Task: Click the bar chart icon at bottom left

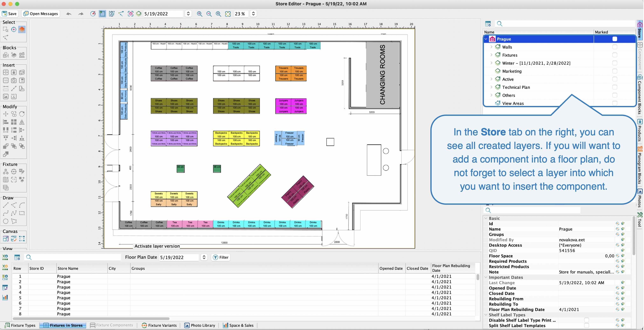Action: 5,297
